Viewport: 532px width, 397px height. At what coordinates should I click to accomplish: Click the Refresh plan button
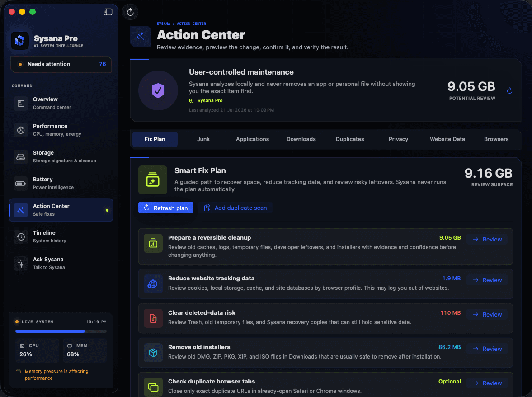tap(166, 208)
